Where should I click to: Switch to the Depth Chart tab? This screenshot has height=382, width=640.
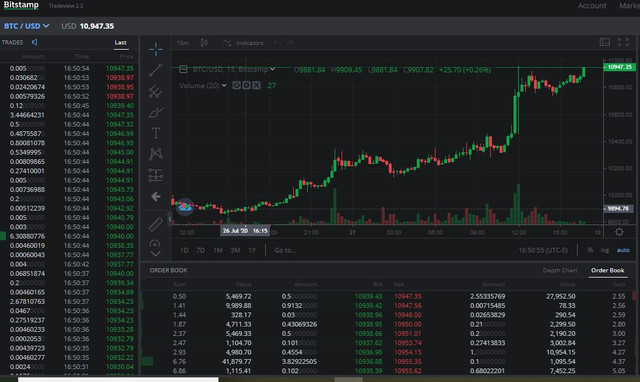[560, 270]
